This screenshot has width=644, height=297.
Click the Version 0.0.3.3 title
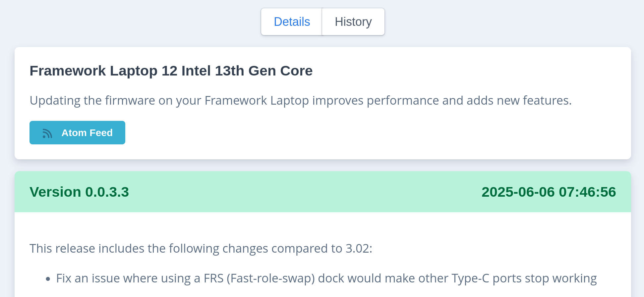pos(79,192)
